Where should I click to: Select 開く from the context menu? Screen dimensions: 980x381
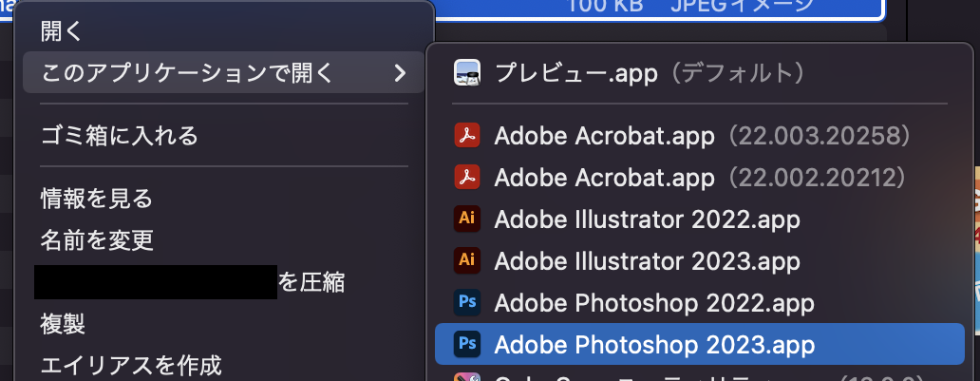point(62,31)
